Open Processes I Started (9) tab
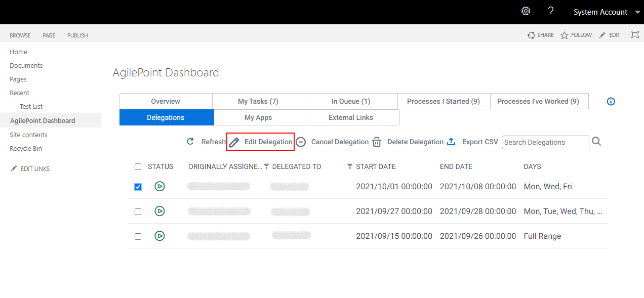Image resolution: width=644 pixels, height=298 pixels. point(444,101)
